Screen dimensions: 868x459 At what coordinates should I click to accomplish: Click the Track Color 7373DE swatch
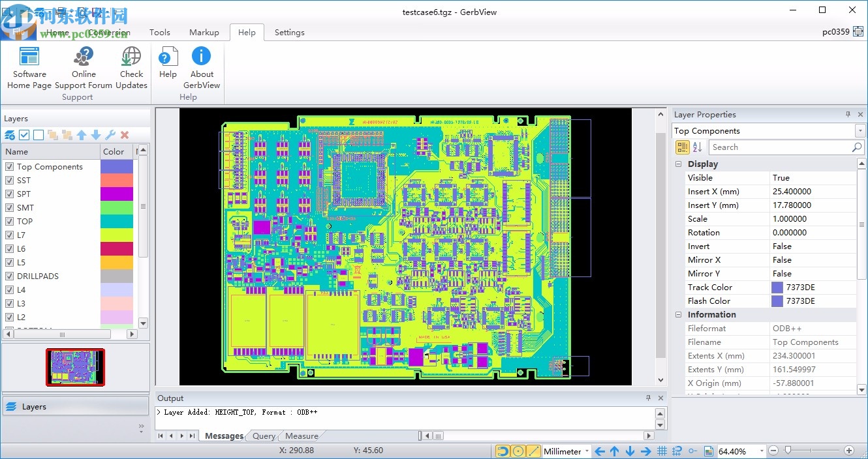point(777,288)
